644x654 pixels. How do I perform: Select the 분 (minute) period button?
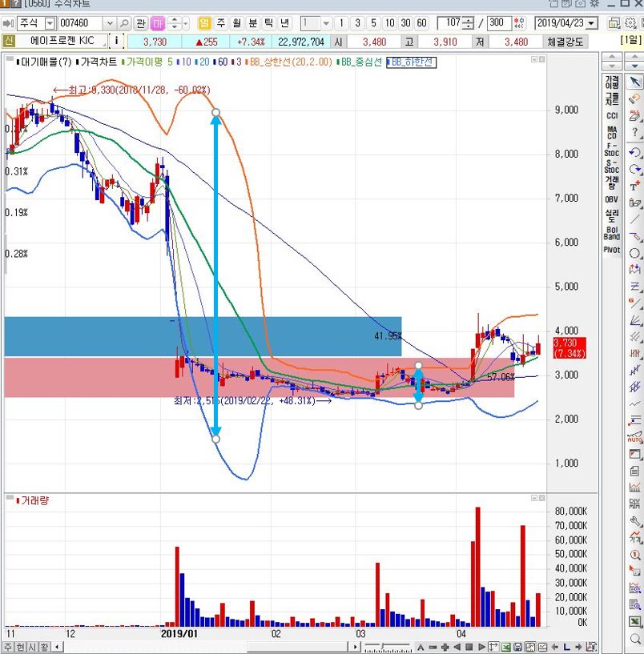pyautogui.click(x=252, y=23)
